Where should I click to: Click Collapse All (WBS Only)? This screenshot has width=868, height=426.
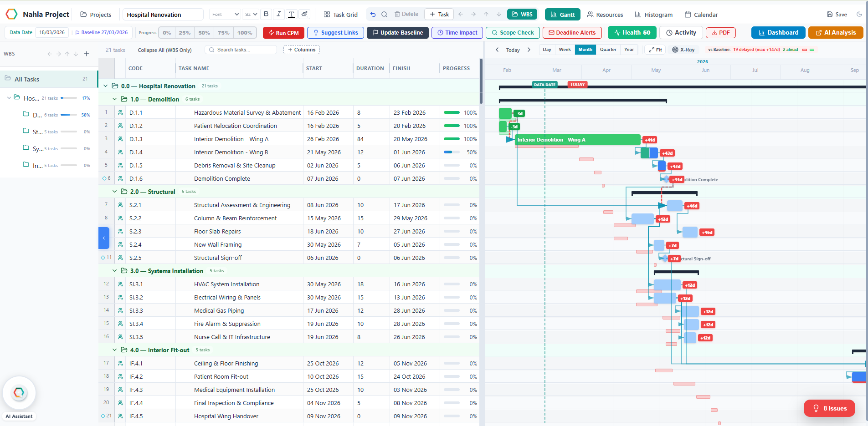coord(164,50)
